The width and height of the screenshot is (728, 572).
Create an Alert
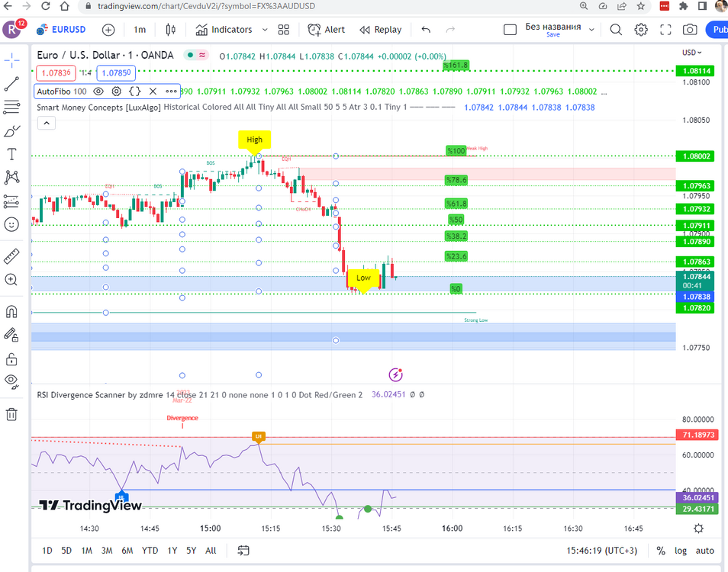coord(327,30)
